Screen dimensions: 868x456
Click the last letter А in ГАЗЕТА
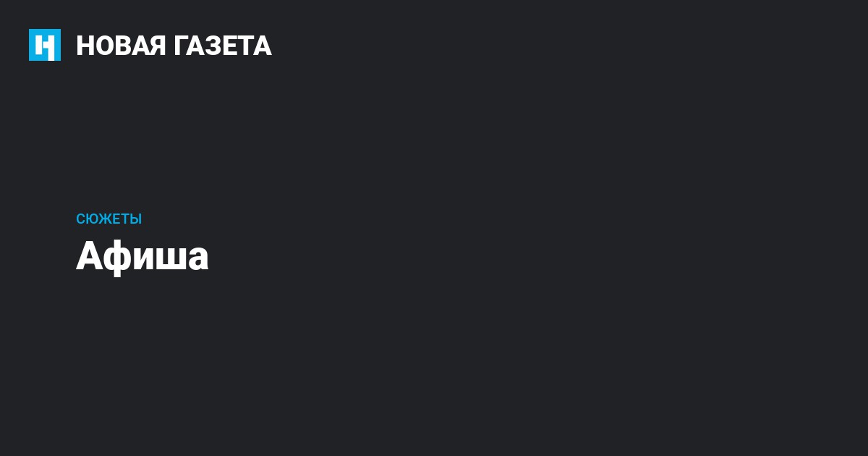point(263,46)
